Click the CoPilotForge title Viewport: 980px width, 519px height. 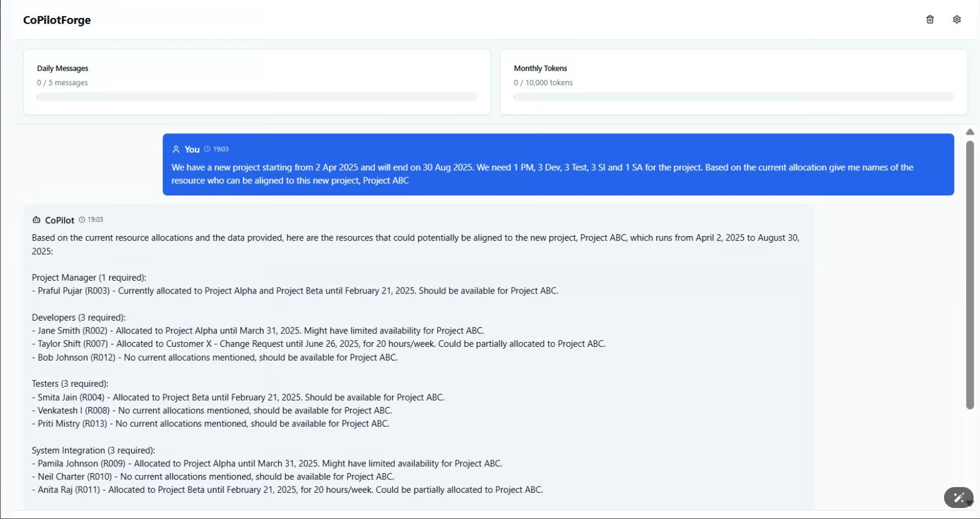tap(57, 20)
